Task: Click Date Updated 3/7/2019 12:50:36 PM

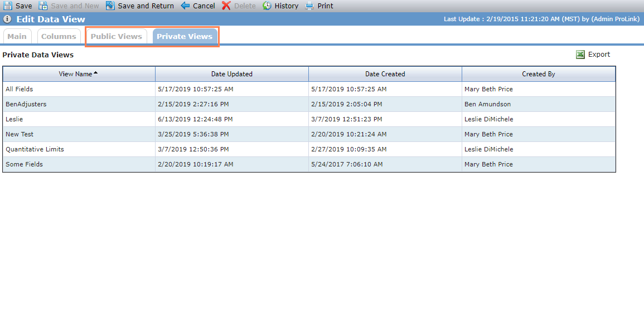Action: [x=193, y=149]
